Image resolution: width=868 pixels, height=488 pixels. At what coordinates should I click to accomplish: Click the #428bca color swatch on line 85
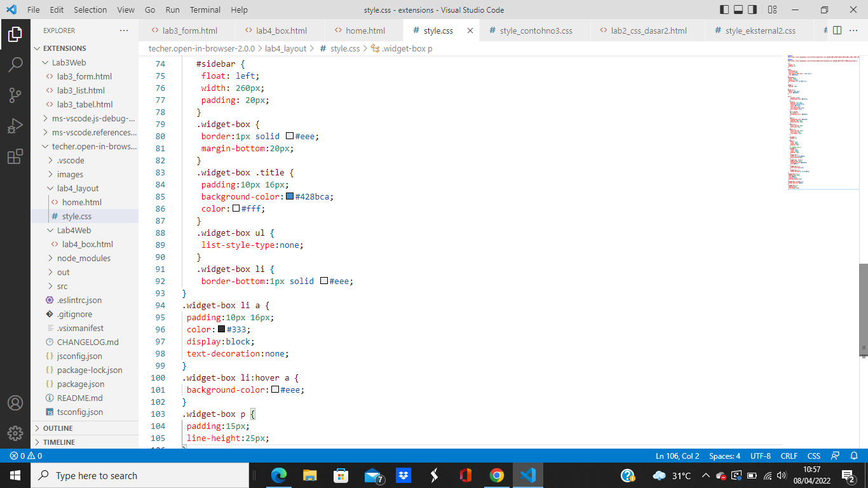[x=290, y=196]
